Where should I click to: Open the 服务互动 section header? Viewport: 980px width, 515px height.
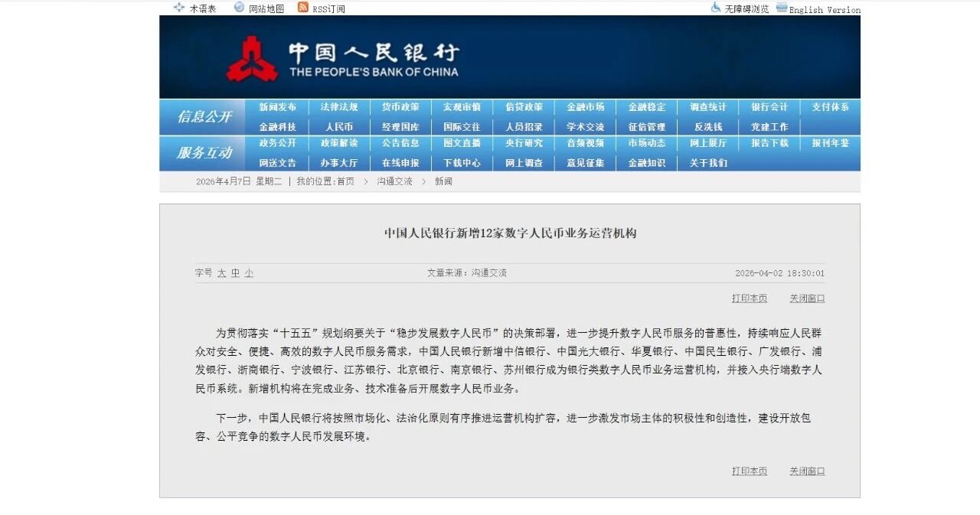204,153
